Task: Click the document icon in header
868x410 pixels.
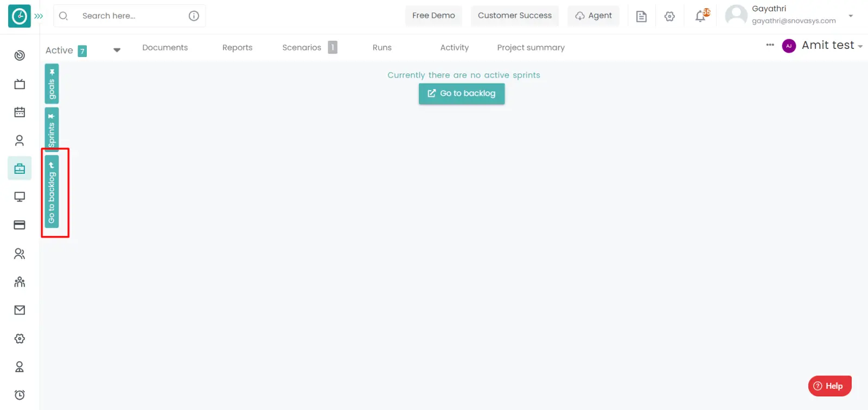Action: click(x=641, y=16)
